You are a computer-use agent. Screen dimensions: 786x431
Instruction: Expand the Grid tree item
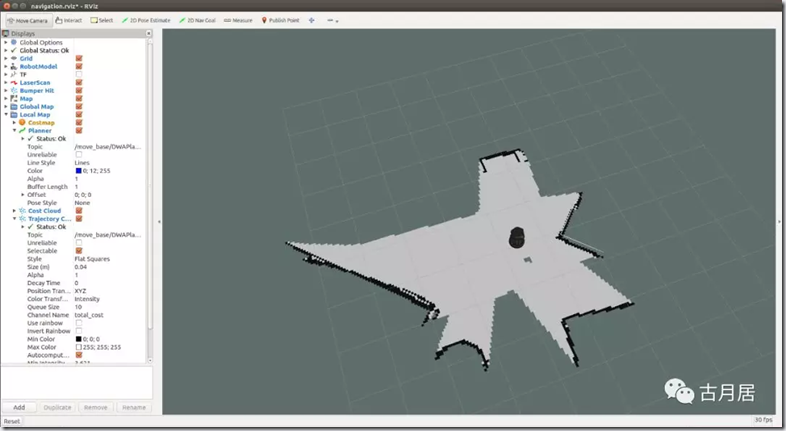tap(6, 58)
